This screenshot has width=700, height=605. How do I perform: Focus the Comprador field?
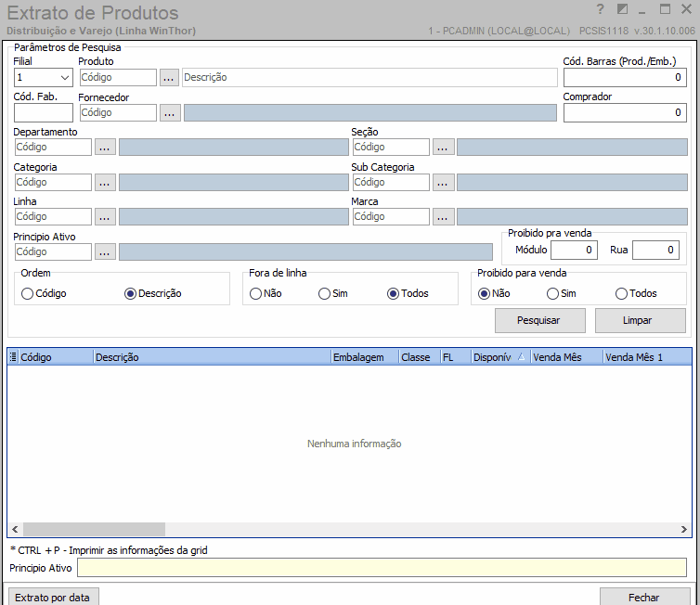(625, 113)
